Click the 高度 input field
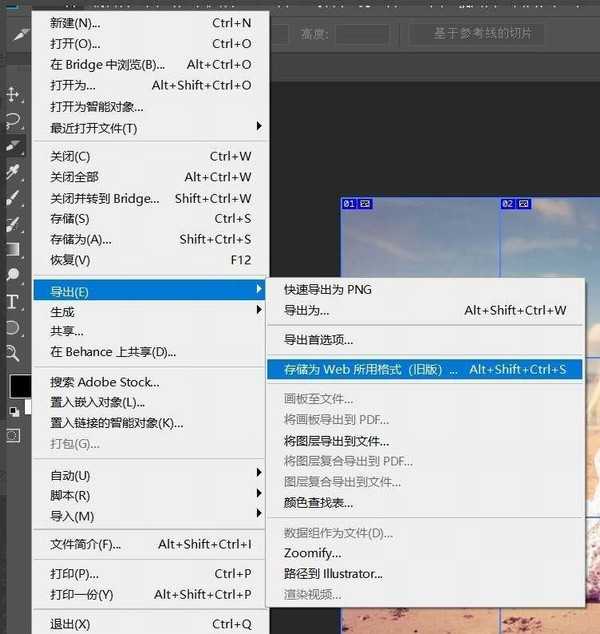 click(362, 34)
